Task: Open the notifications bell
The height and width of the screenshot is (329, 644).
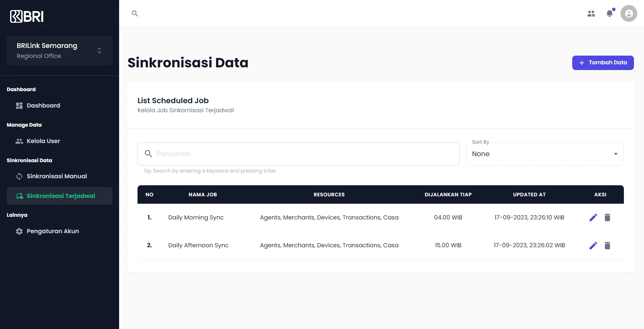Action: [609, 13]
